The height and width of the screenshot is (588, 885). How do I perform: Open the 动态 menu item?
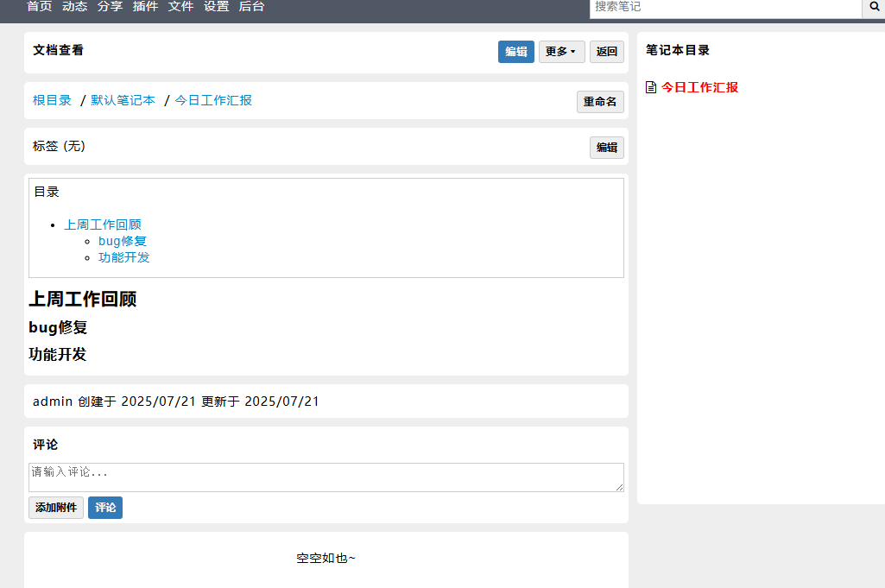coord(74,7)
